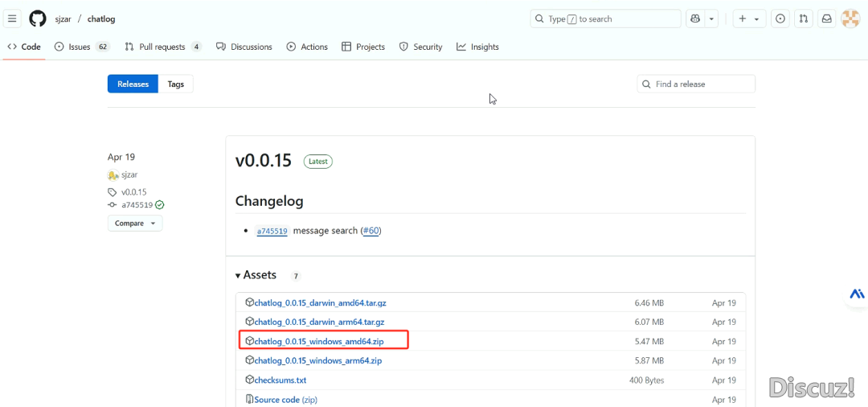Open the notifications inbox icon

click(826, 18)
